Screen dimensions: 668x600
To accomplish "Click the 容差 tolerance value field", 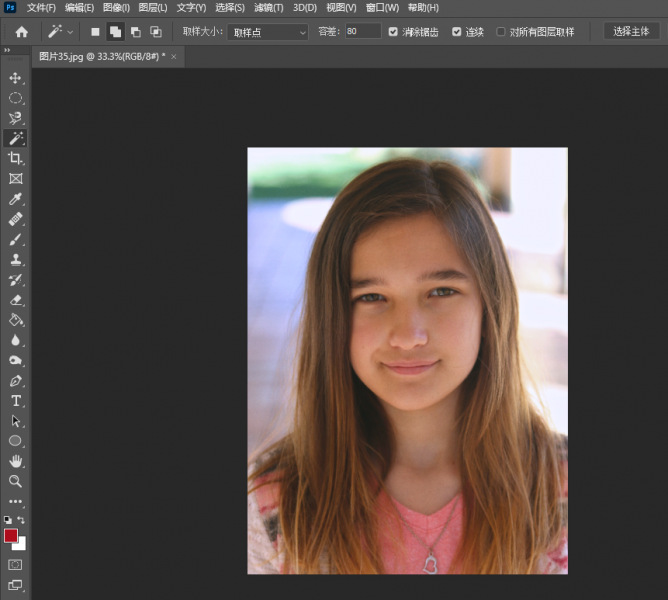I will tap(363, 32).
